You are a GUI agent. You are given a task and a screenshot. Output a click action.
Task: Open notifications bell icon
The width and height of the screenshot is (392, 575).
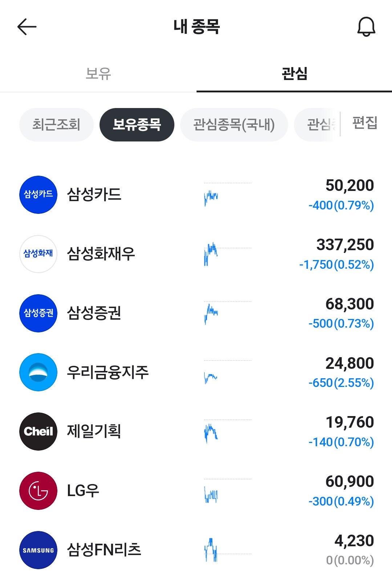pyautogui.click(x=366, y=27)
